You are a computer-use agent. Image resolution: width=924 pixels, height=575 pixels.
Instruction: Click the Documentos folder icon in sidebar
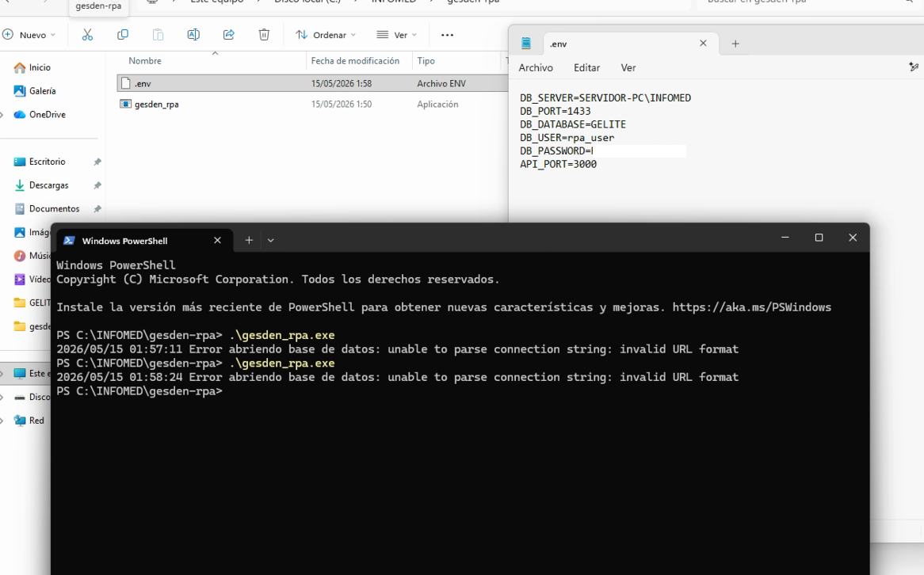pyautogui.click(x=20, y=208)
